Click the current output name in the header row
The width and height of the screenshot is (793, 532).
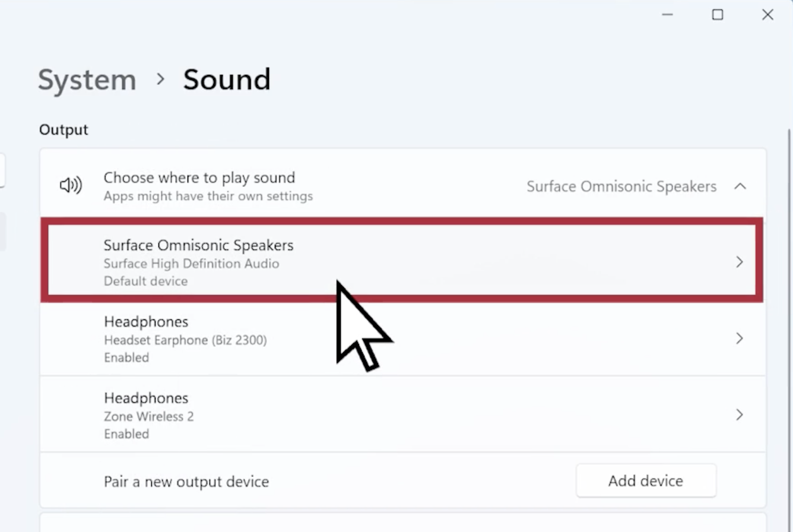(x=621, y=186)
